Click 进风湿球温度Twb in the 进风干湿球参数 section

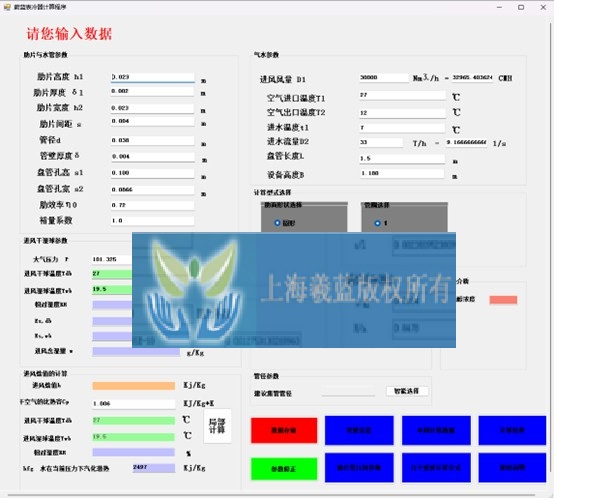pyautogui.click(x=112, y=289)
